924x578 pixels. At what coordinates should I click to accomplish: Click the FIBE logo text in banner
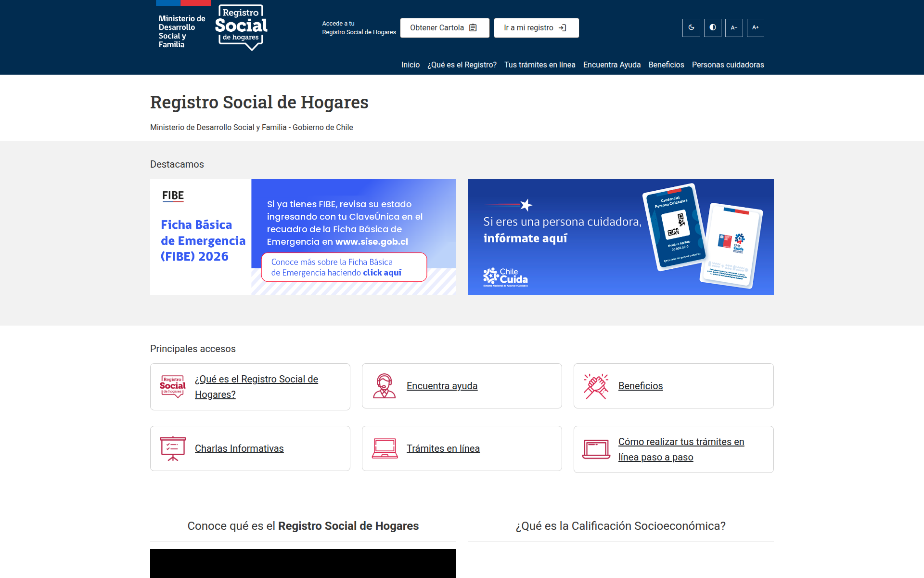(x=173, y=196)
